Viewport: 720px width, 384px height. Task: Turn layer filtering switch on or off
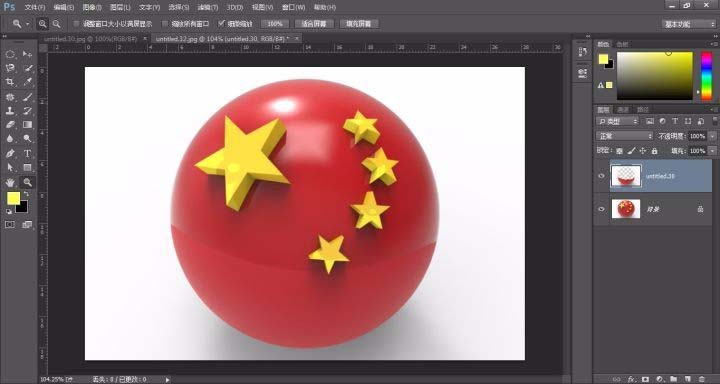point(714,121)
